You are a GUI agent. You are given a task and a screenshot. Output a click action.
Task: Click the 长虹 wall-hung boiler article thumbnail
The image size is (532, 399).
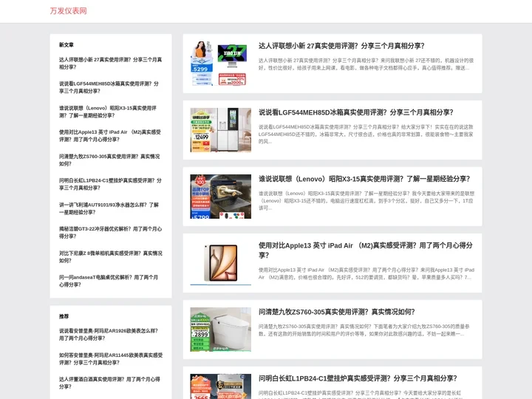(x=220, y=386)
